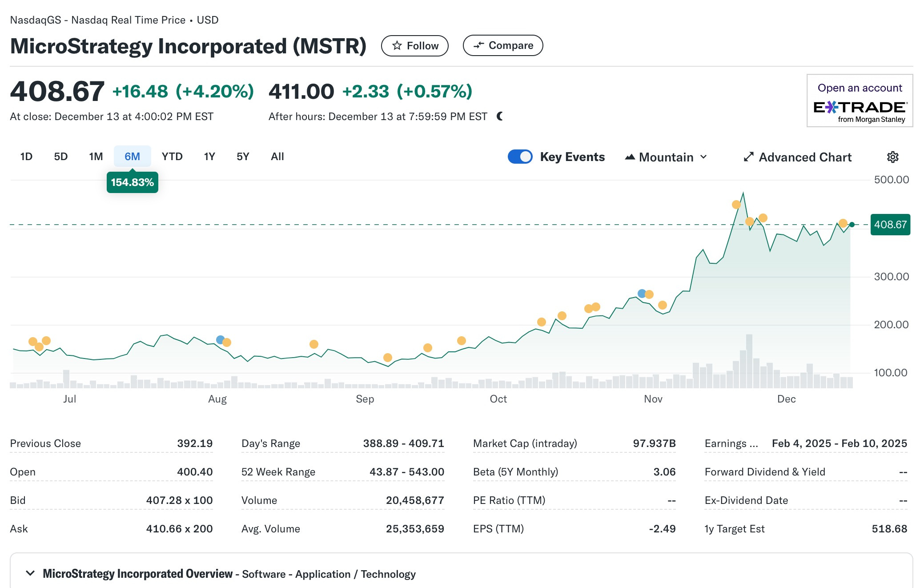Select the 5Y time range tab
The image size is (924, 588).
click(x=243, y=157)
